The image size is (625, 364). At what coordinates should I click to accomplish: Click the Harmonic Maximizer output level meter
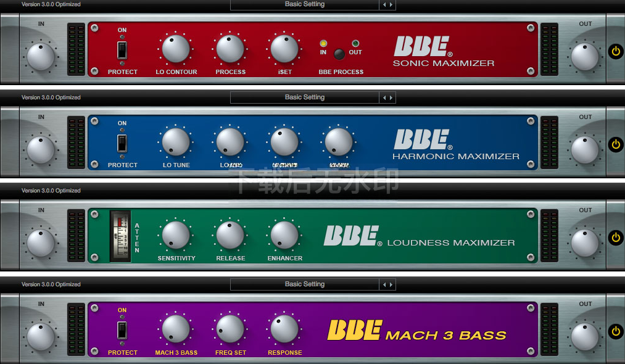click(549, 143)
